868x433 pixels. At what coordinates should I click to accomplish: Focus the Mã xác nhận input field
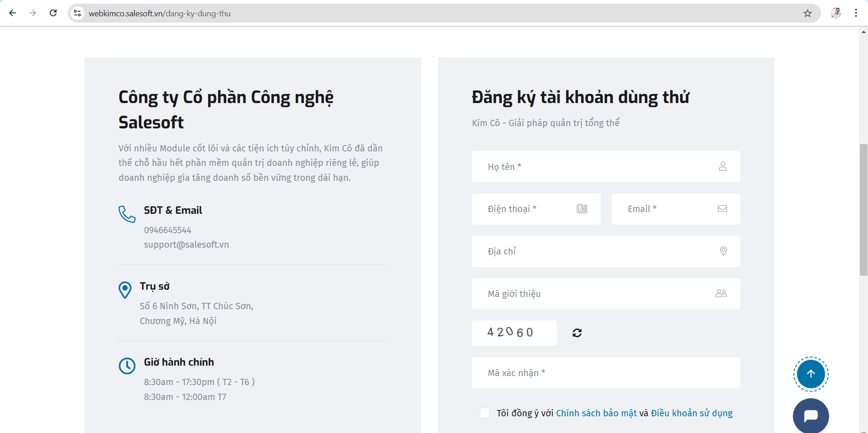(606, 373)
